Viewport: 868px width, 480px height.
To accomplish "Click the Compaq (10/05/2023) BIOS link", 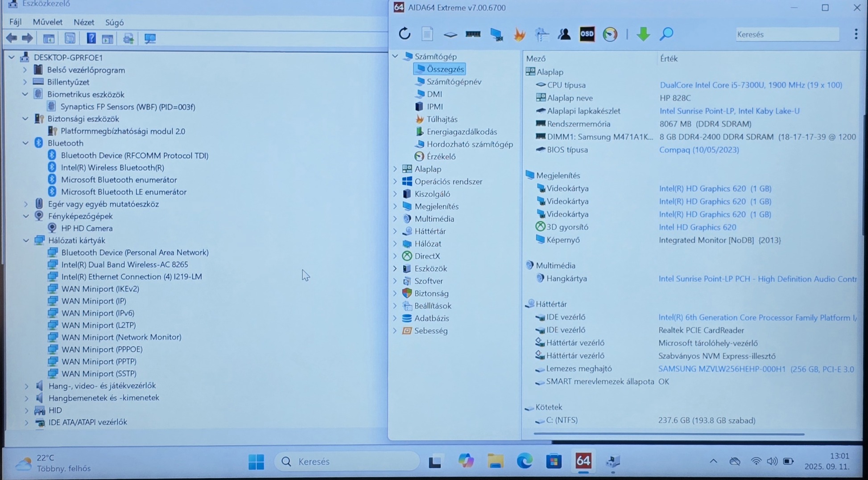I will (x=699, y=150).
